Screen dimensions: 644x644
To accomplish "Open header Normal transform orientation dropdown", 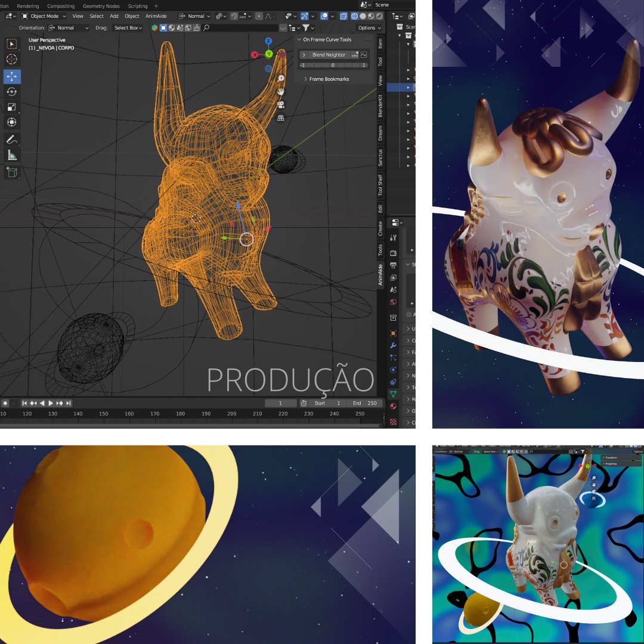I will click(194, 16).
